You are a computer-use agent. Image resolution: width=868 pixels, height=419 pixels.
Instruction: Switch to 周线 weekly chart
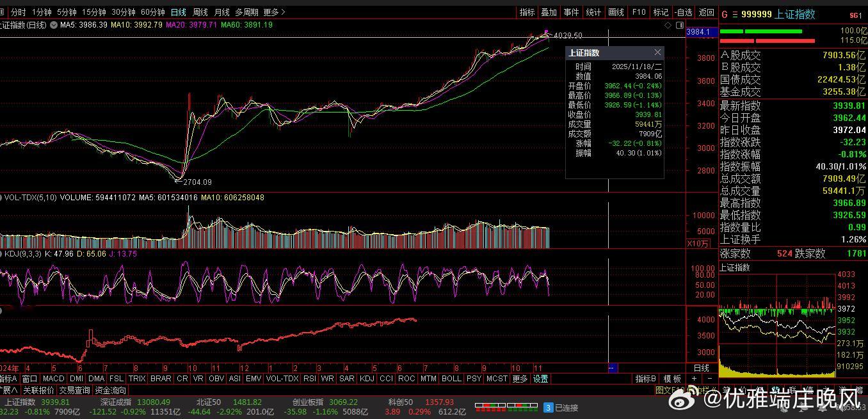tap(200, 12)
